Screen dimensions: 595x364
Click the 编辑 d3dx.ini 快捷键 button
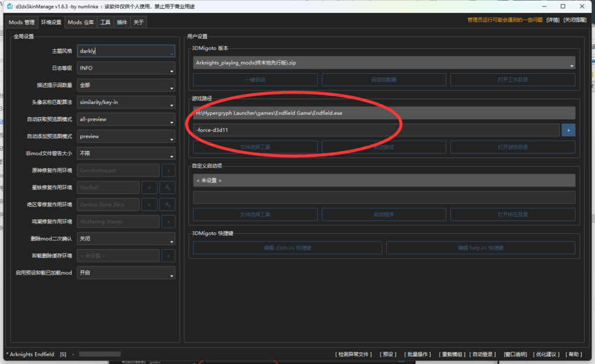click(287, 248)
